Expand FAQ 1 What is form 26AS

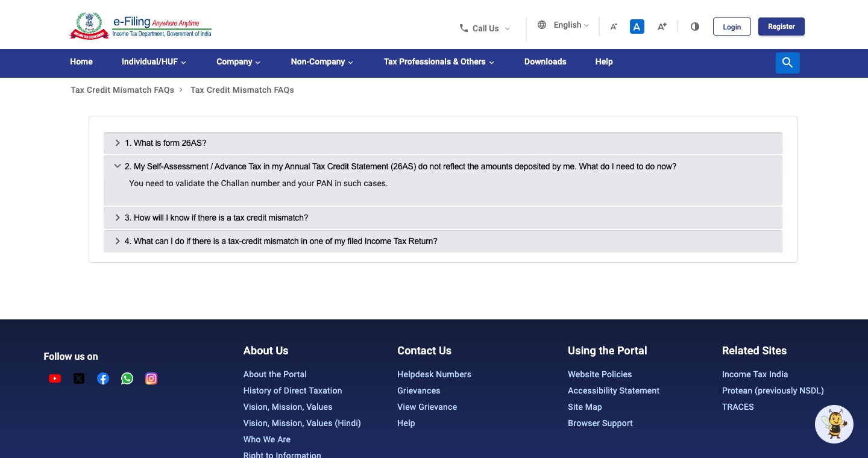[x=443, y=143]
